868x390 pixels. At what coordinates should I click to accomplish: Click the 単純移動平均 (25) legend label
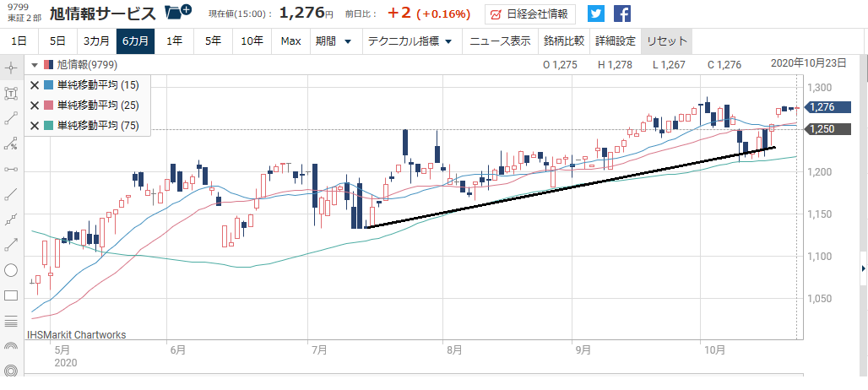pos(97,106)
